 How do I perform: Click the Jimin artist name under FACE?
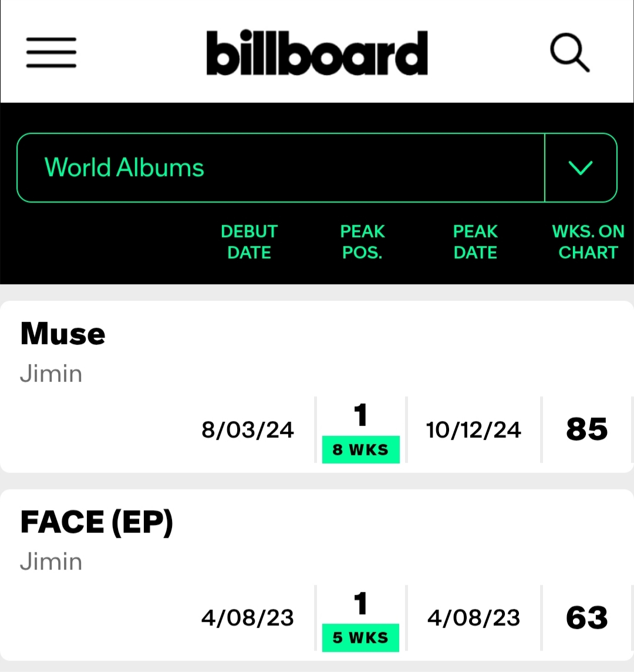click(x=51, y=562)
